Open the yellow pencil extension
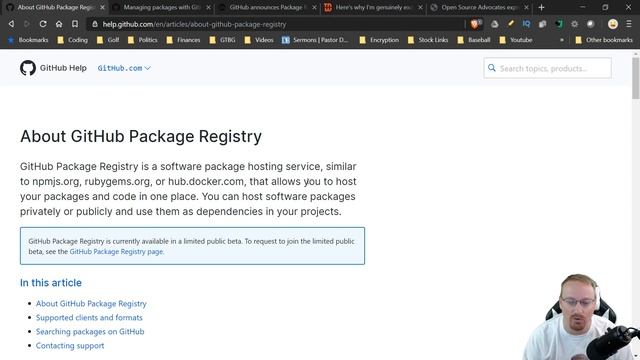The image size is (640, 360). click(x=511, y=24)
